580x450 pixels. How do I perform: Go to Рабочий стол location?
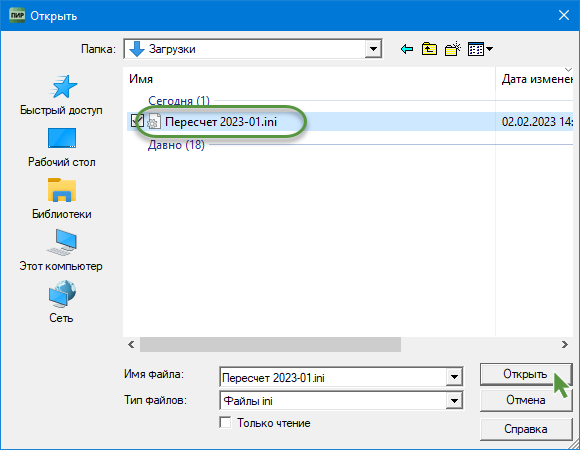point(61,147)
